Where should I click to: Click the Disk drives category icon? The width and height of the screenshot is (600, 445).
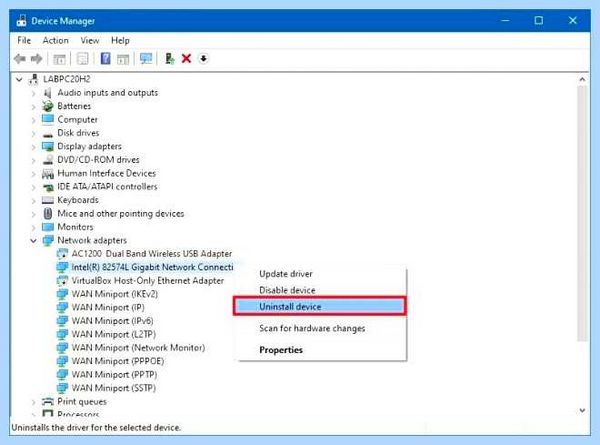(x=47, y=134)
